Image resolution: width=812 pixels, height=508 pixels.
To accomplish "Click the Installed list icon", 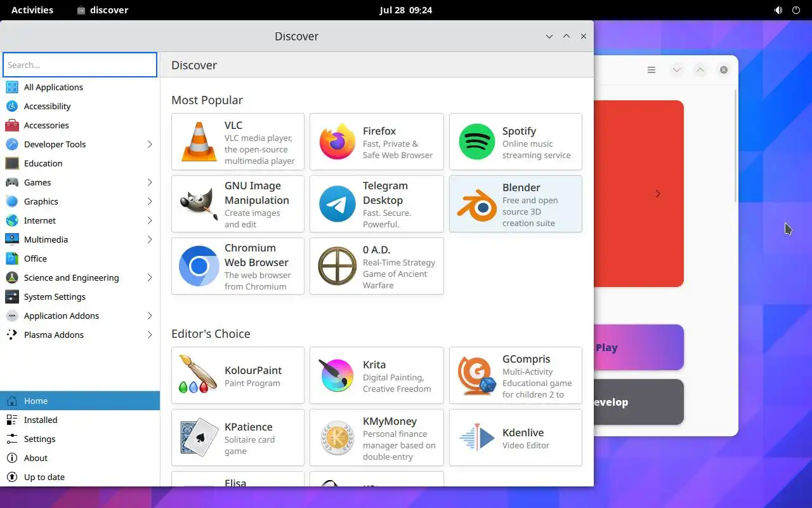I will [12, 420].
